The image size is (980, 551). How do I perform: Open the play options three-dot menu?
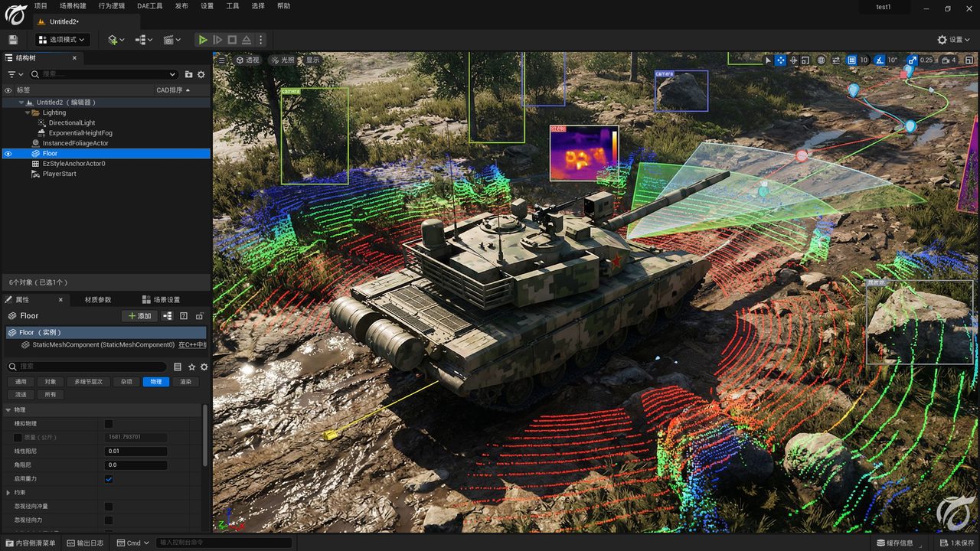(x=260, y=40)
